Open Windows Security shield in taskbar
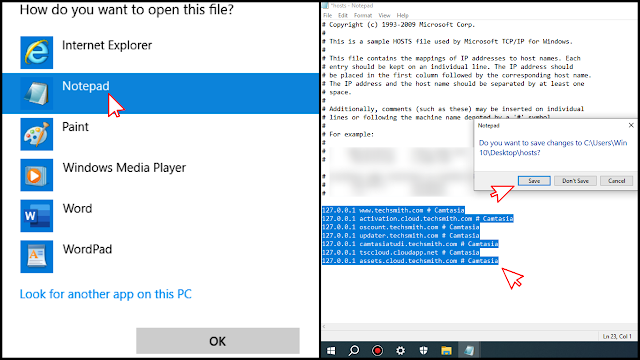 point(423,351)
